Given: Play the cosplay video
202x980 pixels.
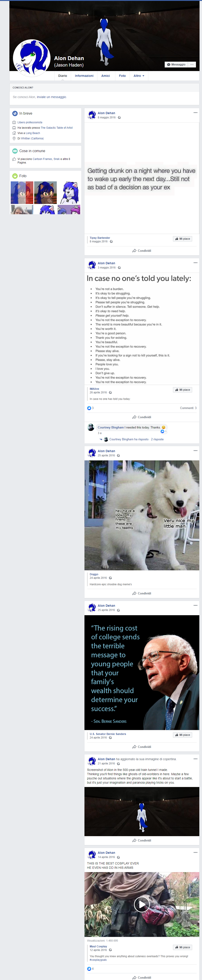Looking at the screenshot, I should pos(141,904).
